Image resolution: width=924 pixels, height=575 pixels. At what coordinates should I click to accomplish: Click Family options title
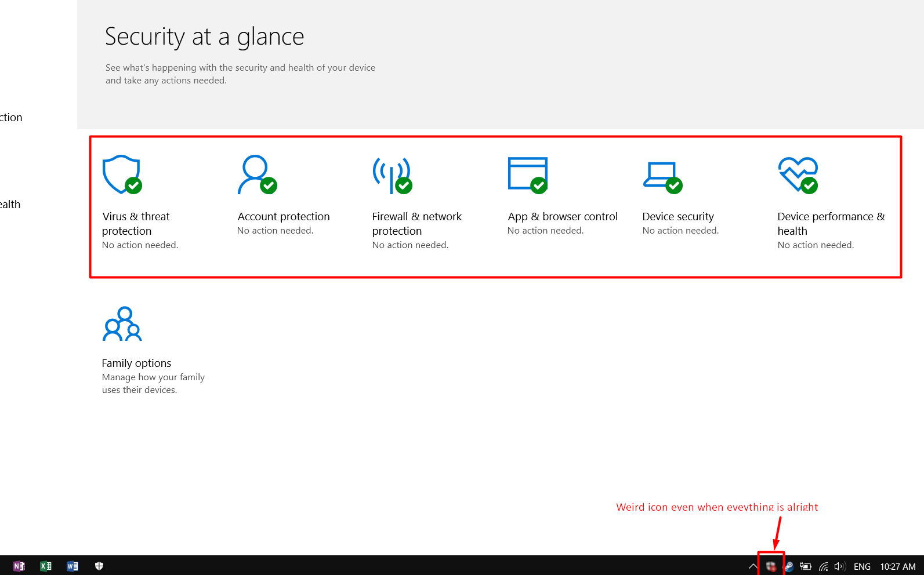136,363
